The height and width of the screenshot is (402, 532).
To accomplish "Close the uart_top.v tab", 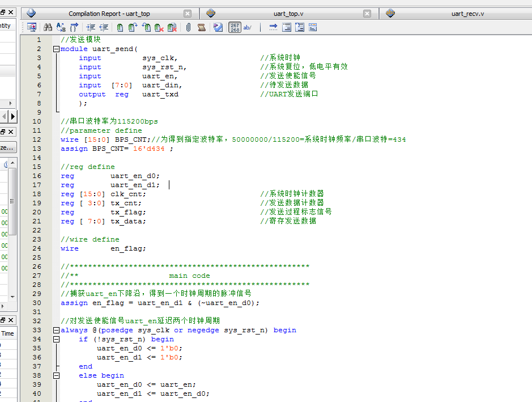I will [367, 14].
